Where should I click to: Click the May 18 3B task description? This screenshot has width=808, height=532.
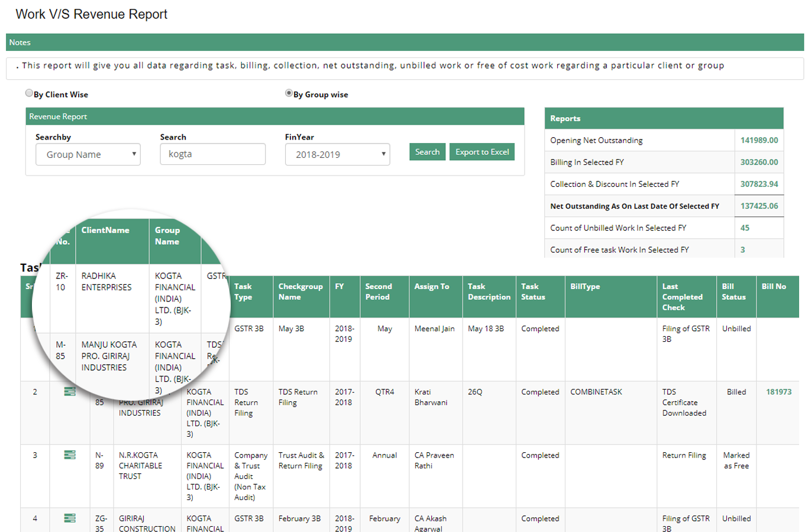pos(486,329)
